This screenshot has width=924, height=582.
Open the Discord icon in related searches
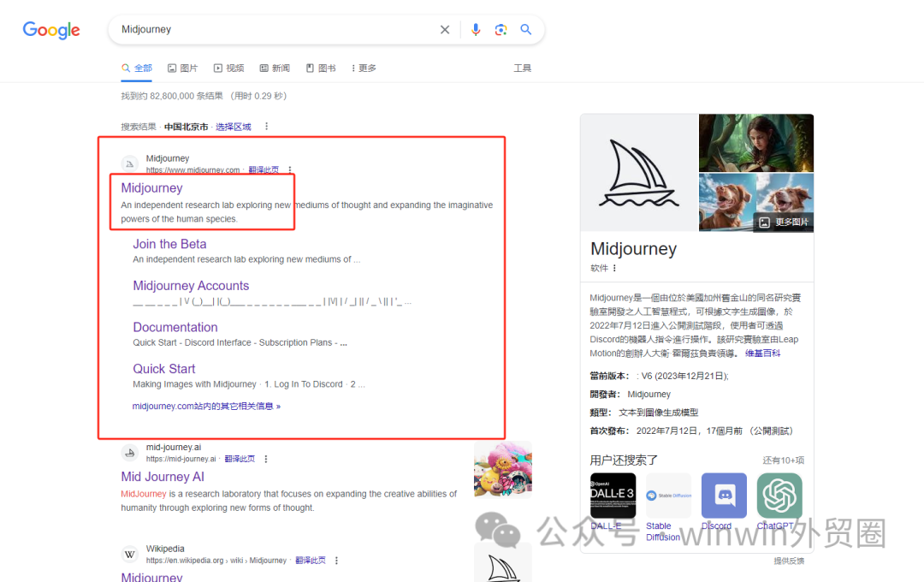(x=724, y=496)
